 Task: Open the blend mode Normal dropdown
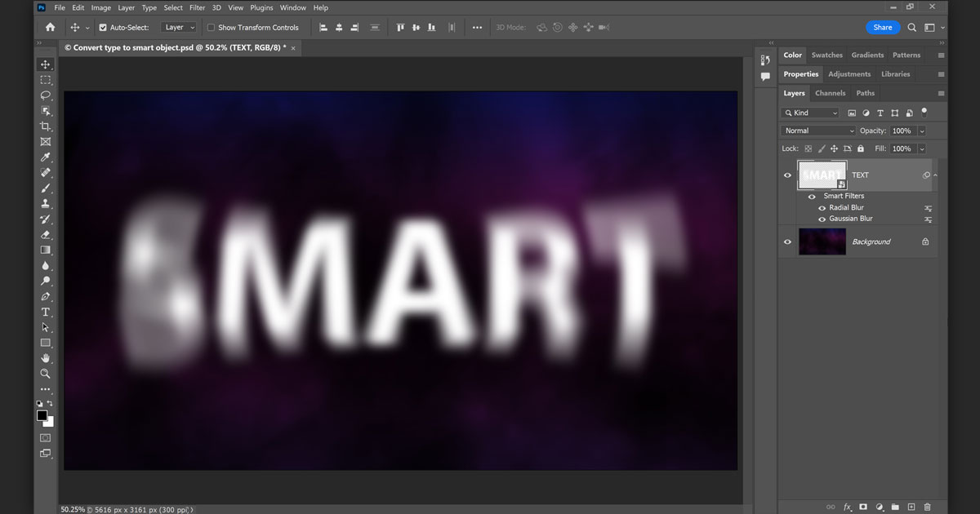coord(818,131)
